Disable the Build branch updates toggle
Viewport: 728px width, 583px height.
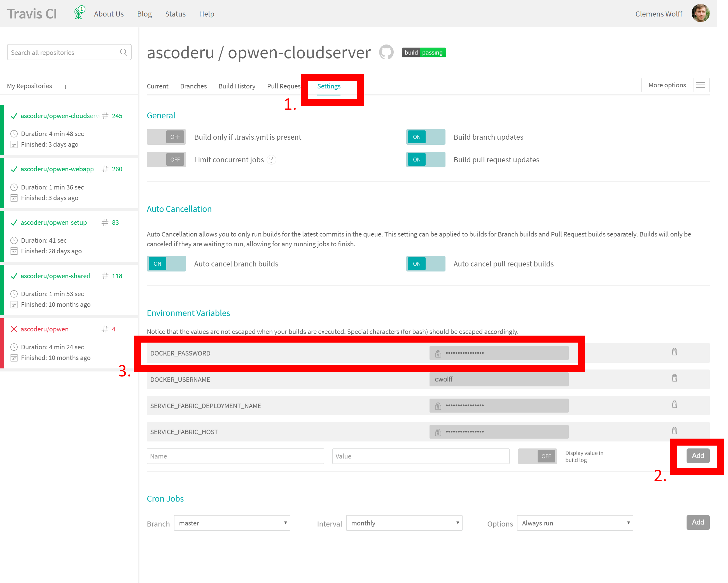tap(425, 137)
